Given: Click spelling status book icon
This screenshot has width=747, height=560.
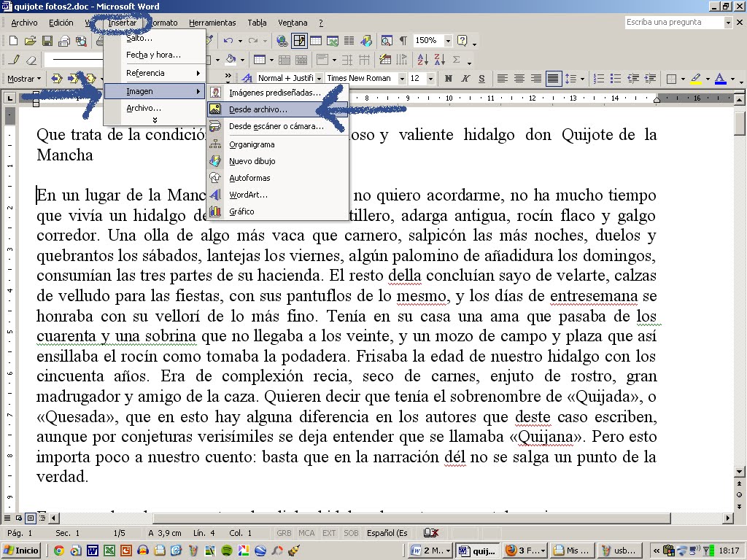Looking at the screenshot, I should [430, 533].
